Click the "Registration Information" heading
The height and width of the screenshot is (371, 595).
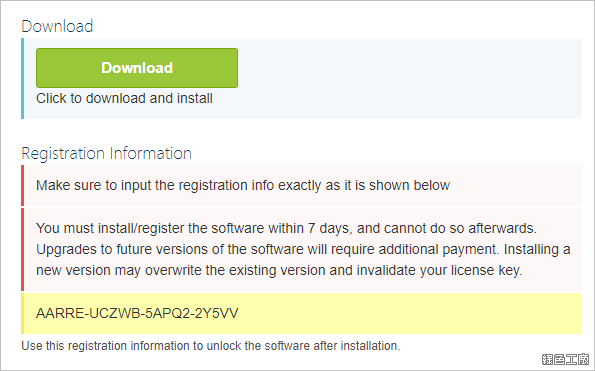[x=107, y=154]
